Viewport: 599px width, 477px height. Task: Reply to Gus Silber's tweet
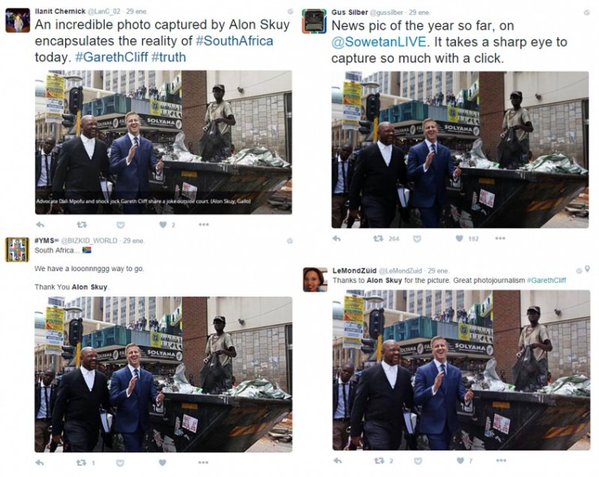click(x=337, y=239)
